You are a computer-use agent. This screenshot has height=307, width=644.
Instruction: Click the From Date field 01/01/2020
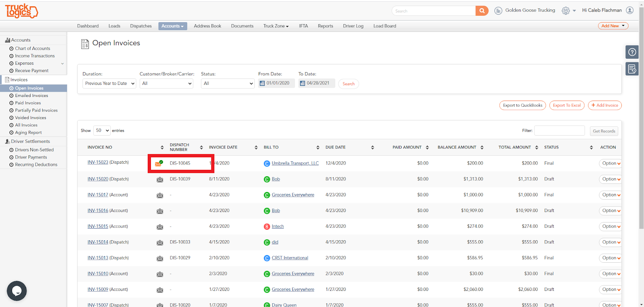tap(277, 83)
